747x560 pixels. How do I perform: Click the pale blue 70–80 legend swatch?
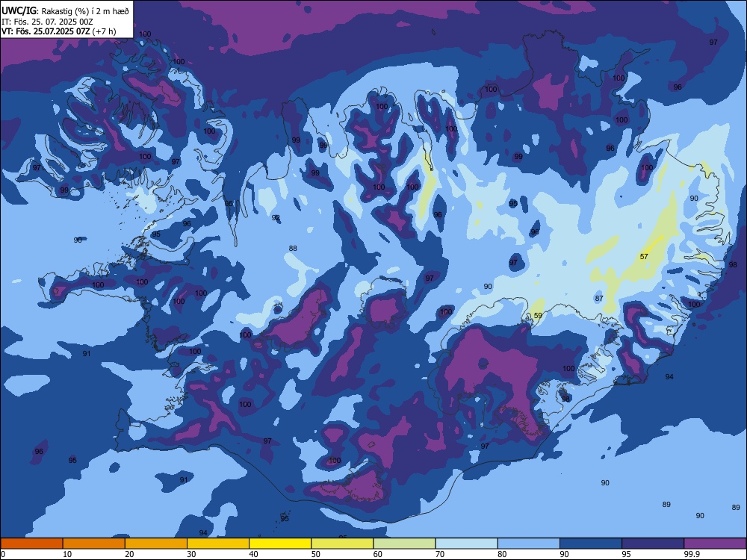(x=467, y=544)
